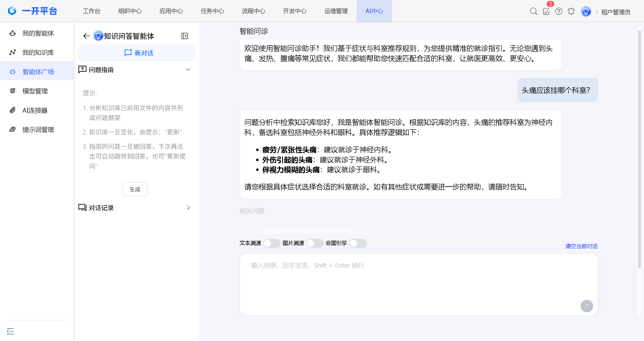Open the 租户管理员 user menu
Viewport: 644px width, 341px height.
(x=616, y=12)
